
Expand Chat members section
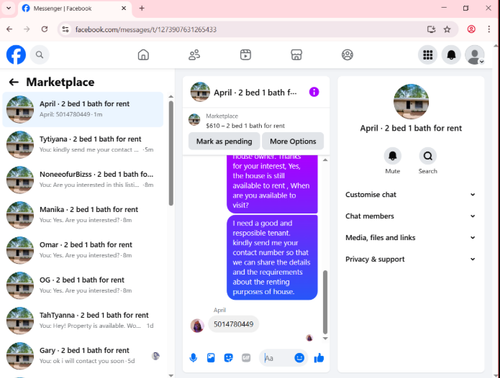(x=410, y=216)
